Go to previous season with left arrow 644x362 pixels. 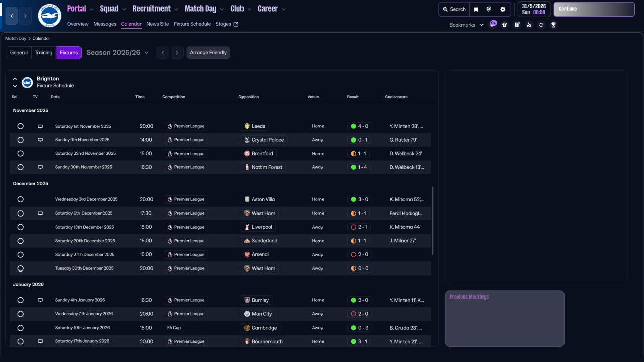[x=162, y=53]
